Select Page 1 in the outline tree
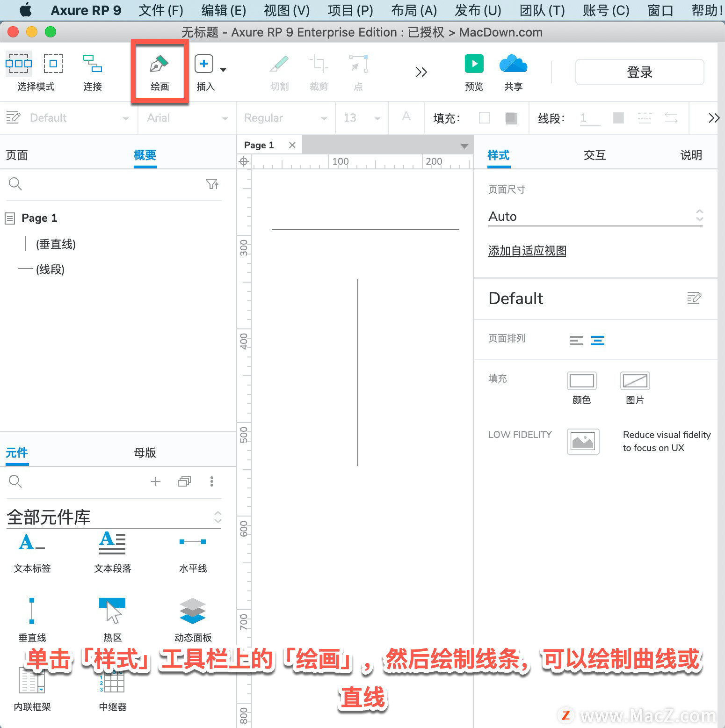Viewport: 725px width, 728px height. 39,218
